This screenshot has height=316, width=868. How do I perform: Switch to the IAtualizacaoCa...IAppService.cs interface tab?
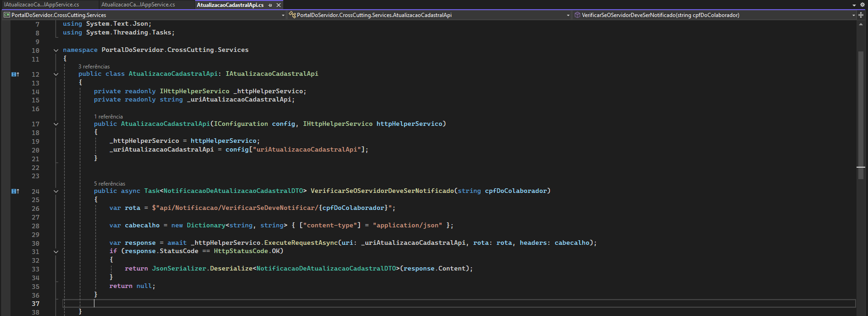pyautogui.click(x=42, y=5)
